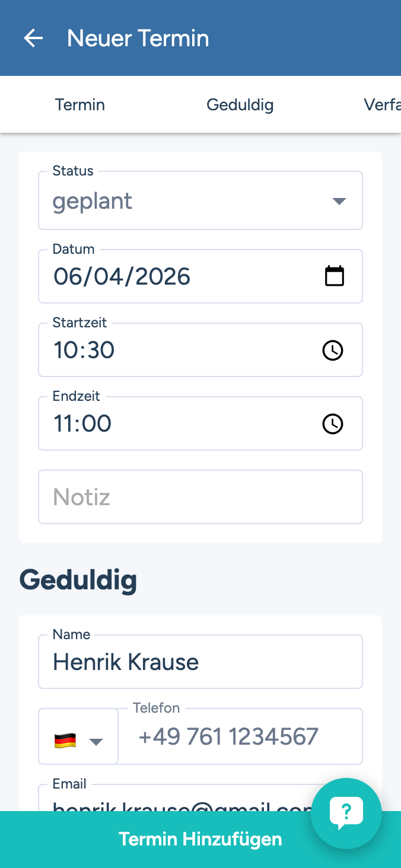This screenshot has height=868, width=401.
Task: Select the geplant status combo box
Action: 178,201
